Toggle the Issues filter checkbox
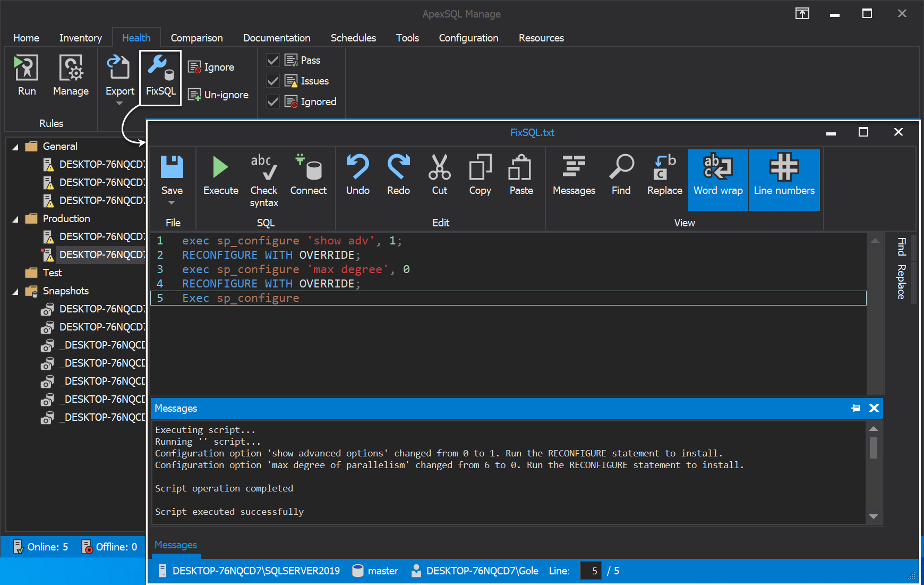This screenshot has height=585, width=924. pos(272,81)
